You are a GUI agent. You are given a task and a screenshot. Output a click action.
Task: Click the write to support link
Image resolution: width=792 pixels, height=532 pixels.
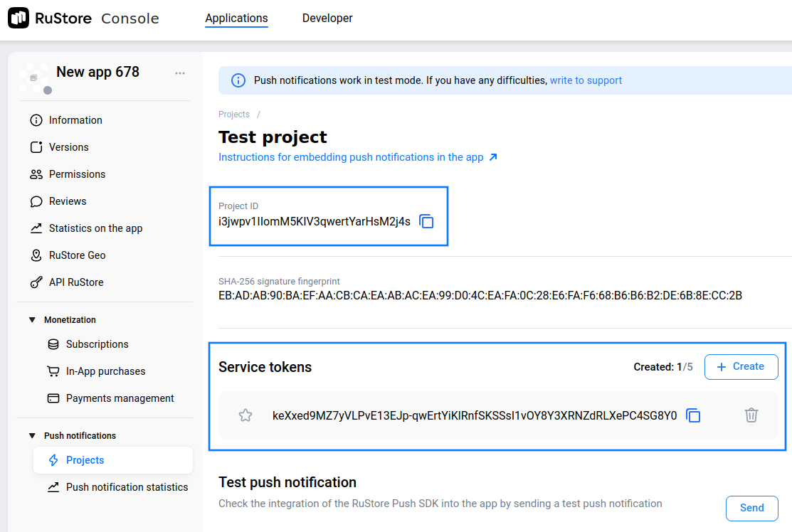[x=586, y=80]
